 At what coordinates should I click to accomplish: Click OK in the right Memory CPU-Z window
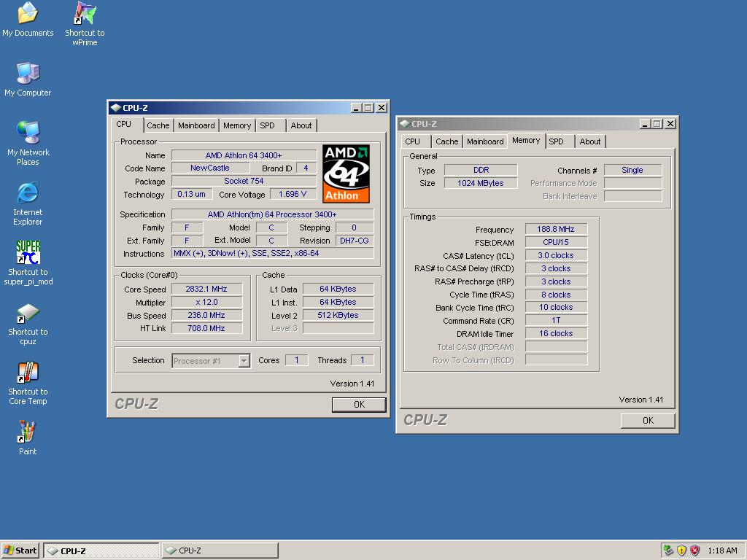click(648, 421)
